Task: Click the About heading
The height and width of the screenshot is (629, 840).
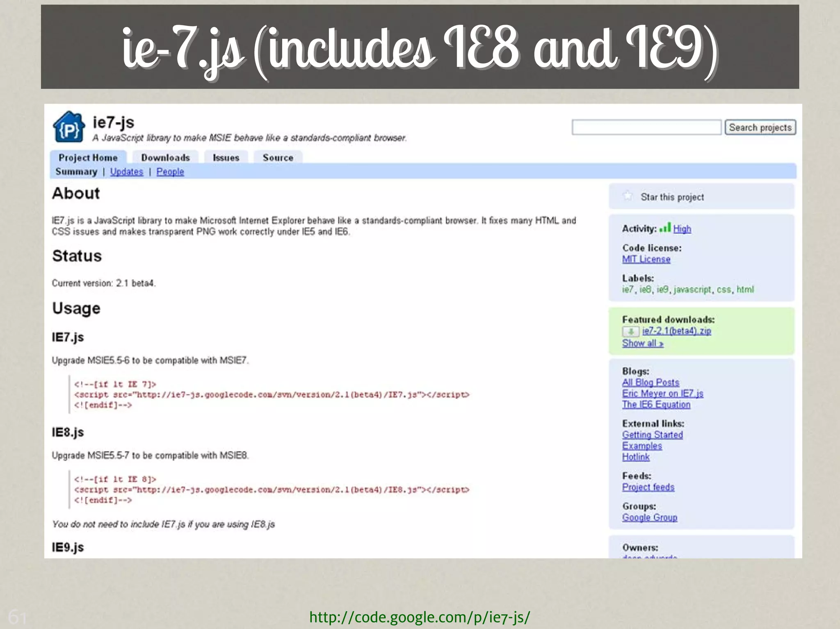Action: [76, 193]
